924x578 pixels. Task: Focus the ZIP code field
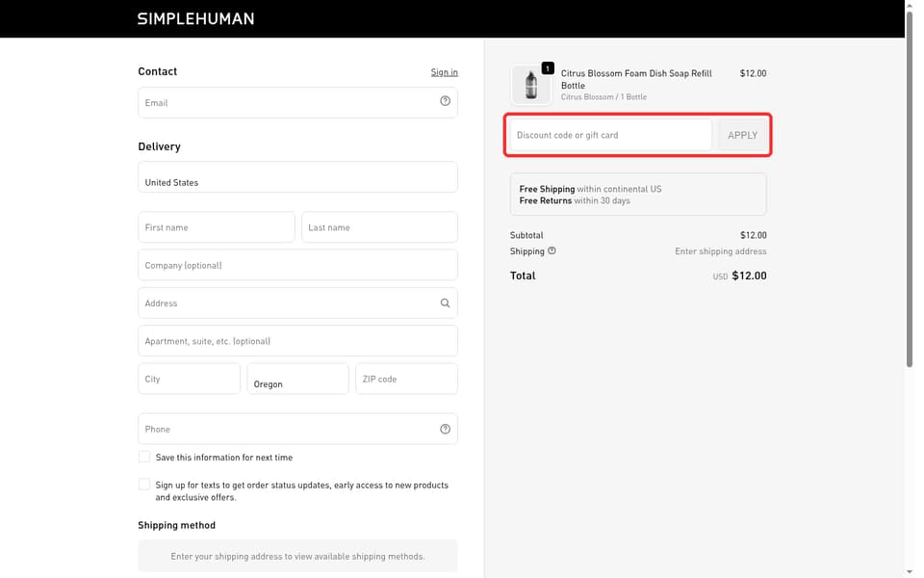[406, 379]
